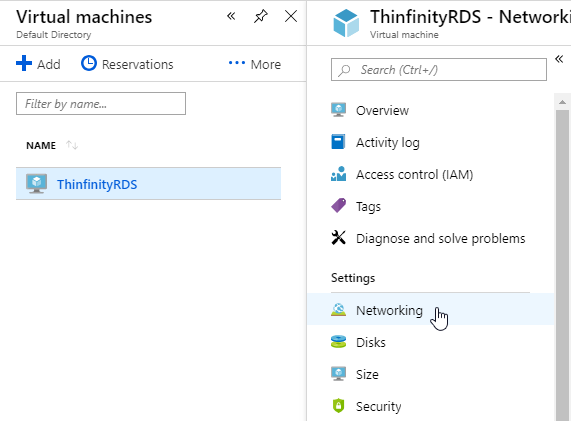Click the Disks stack icon

point(338,342)
